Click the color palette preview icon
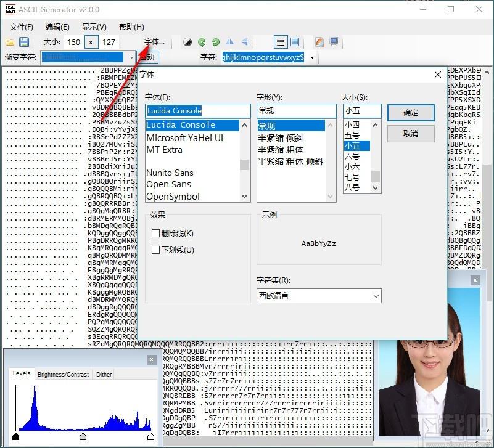The height and width of the screenshot is (448, 494). pyautogui.click(x=320, y=42)
